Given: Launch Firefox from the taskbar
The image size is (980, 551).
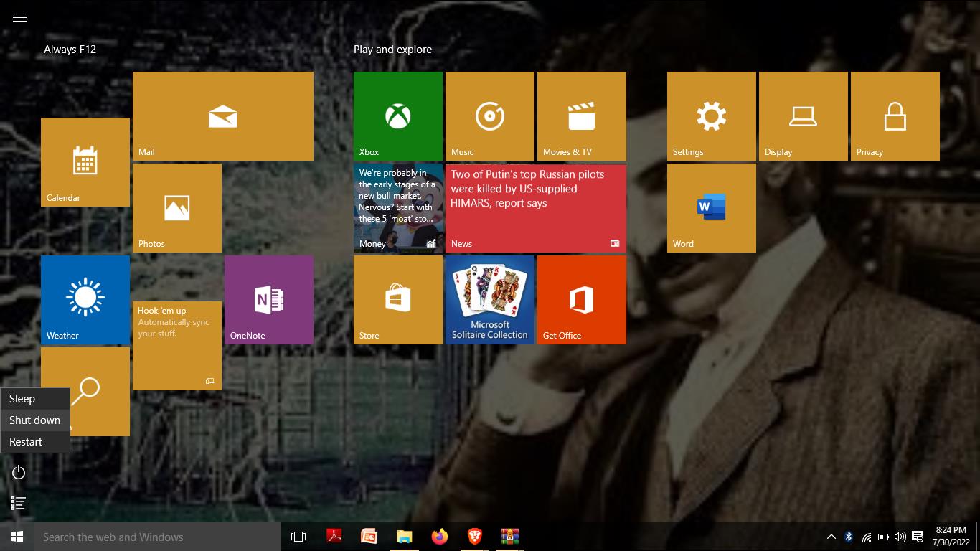Looking at the screenshot, I should tap(439, 537).
